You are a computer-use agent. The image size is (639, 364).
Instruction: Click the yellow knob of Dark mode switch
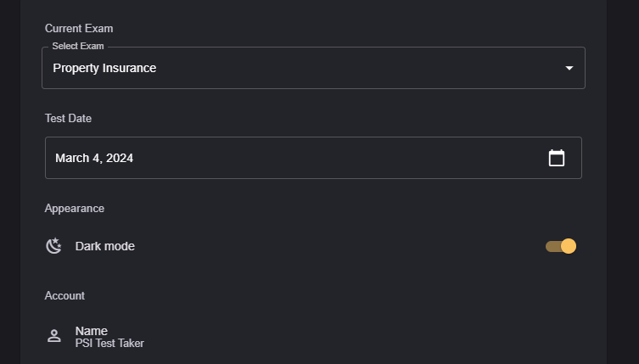click(x=569, y=246)
